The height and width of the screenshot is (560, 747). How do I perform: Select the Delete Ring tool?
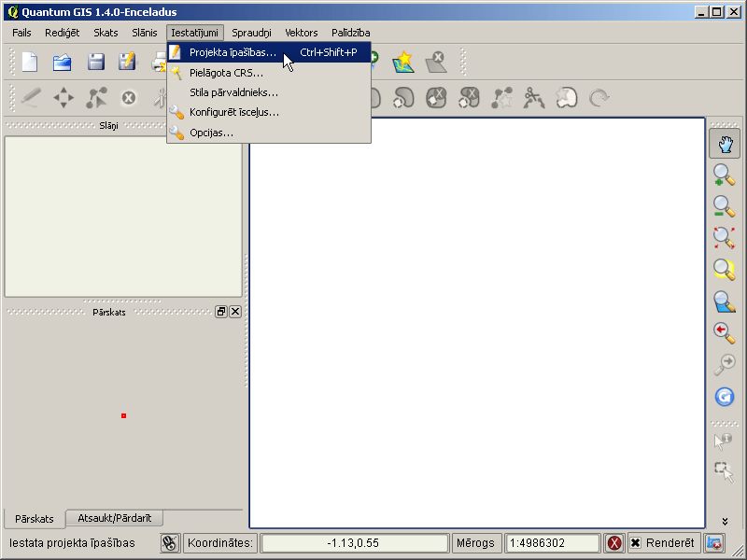click(436, 98)
